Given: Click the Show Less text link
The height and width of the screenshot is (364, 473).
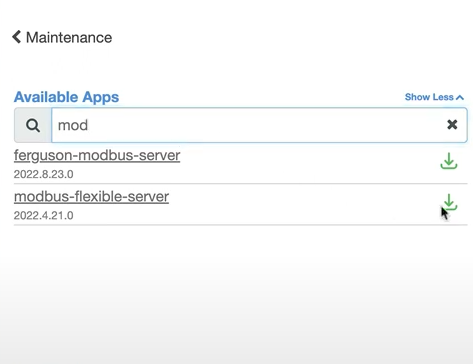Looking at the screenshot, I should point(429,97).
